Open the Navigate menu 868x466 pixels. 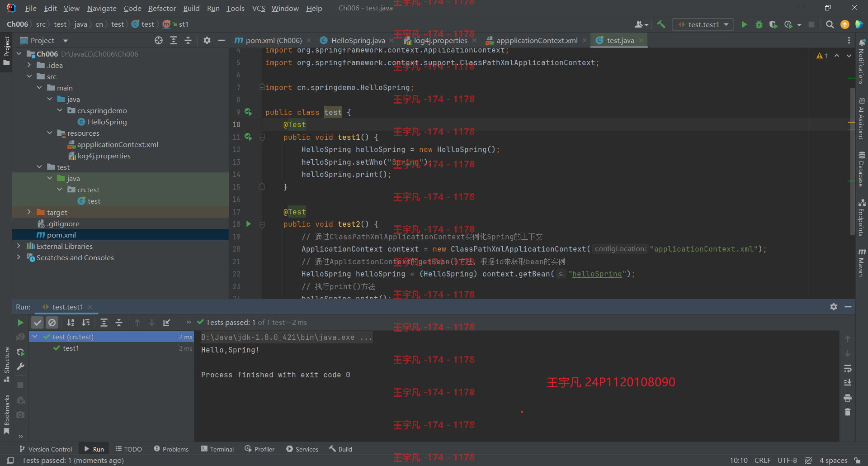[102, 8]
